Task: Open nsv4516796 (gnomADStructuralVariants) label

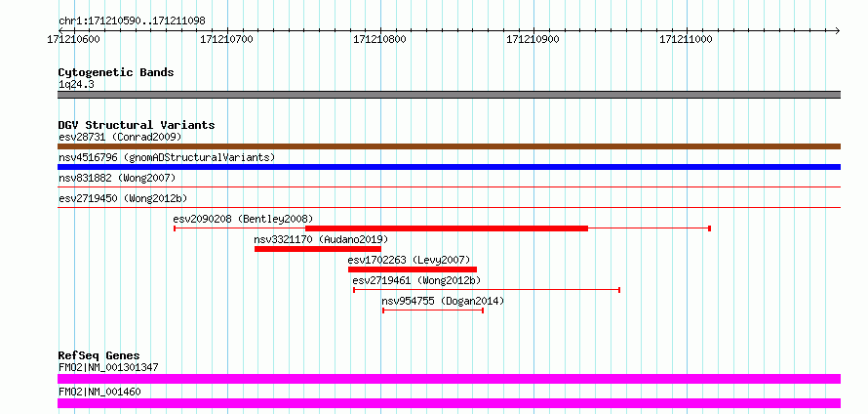Action: pos(167,157)
